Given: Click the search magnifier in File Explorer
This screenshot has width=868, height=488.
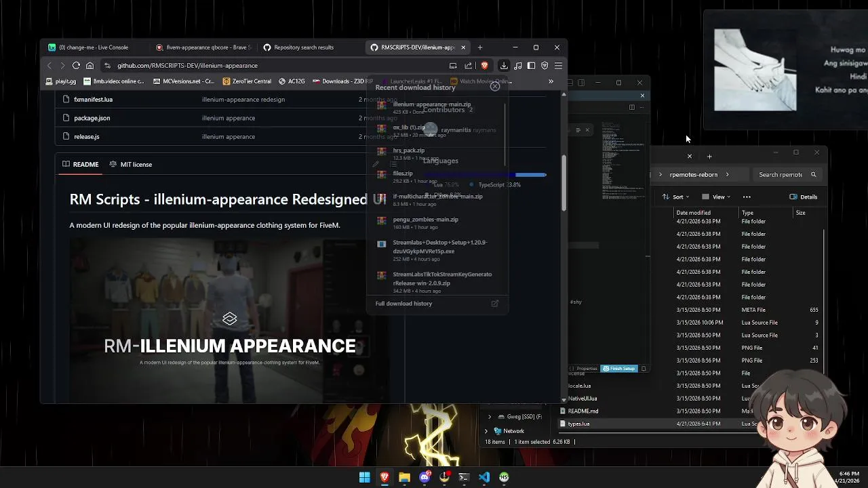Looking at the screenshot, I should coord(814,175).
